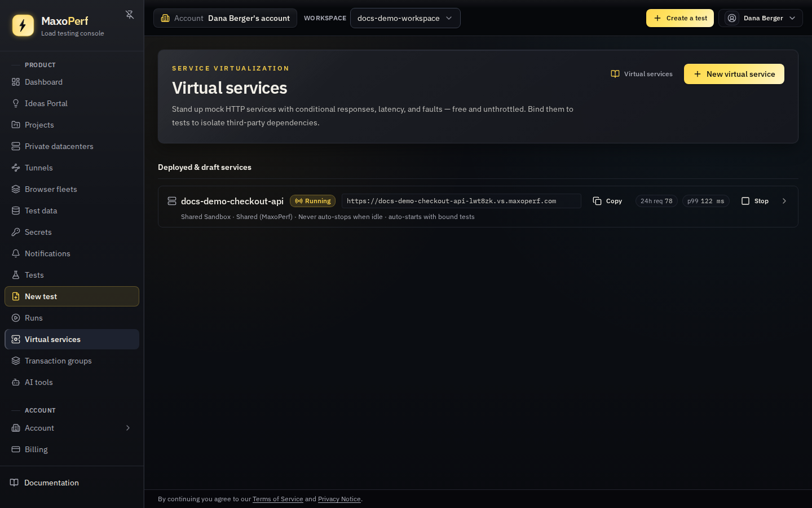The width and height of the screenshot is (812, 508).
Task: Click the 24h req 78 stat
Action: 656,201
